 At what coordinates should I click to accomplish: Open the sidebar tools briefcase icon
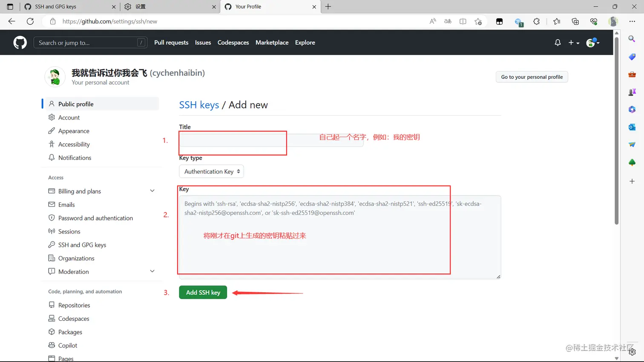pyautogui.click(x=632, y=74)
